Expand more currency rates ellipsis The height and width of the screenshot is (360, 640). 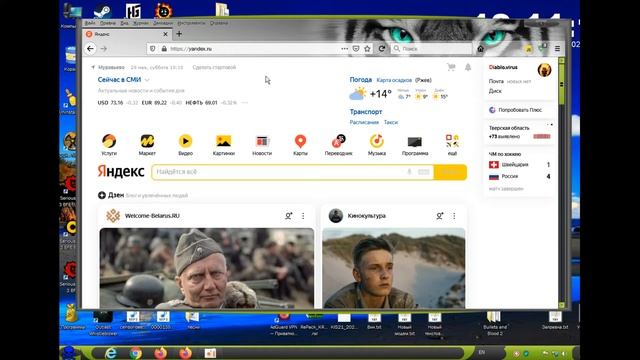point(244,102)
